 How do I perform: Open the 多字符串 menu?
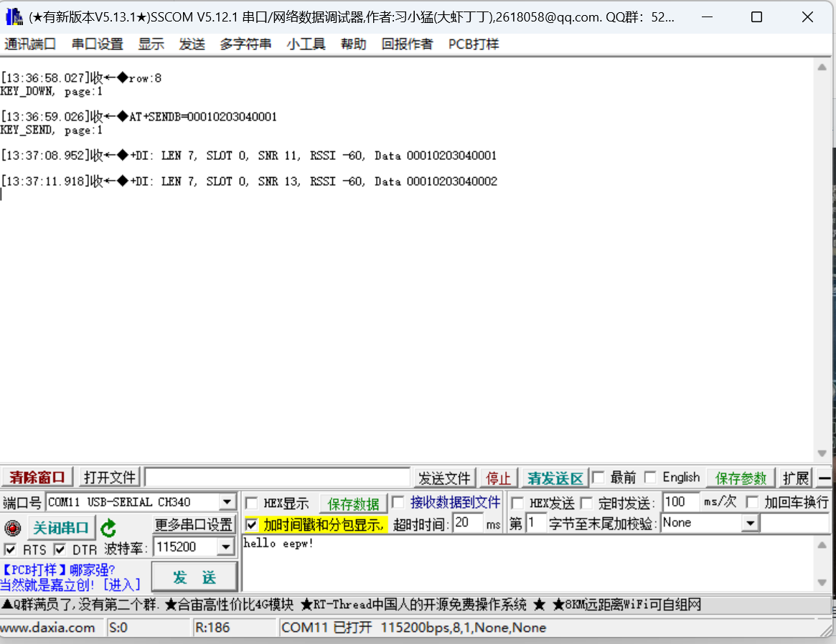click(x=245, y=44)
